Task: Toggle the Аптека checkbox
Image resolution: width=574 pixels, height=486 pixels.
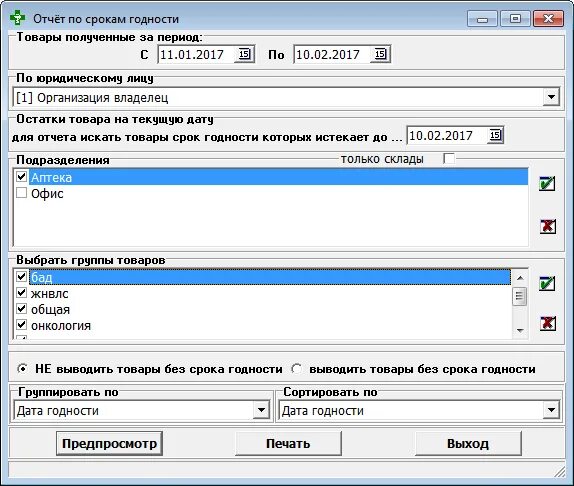Action: click(x=21, y=177)
